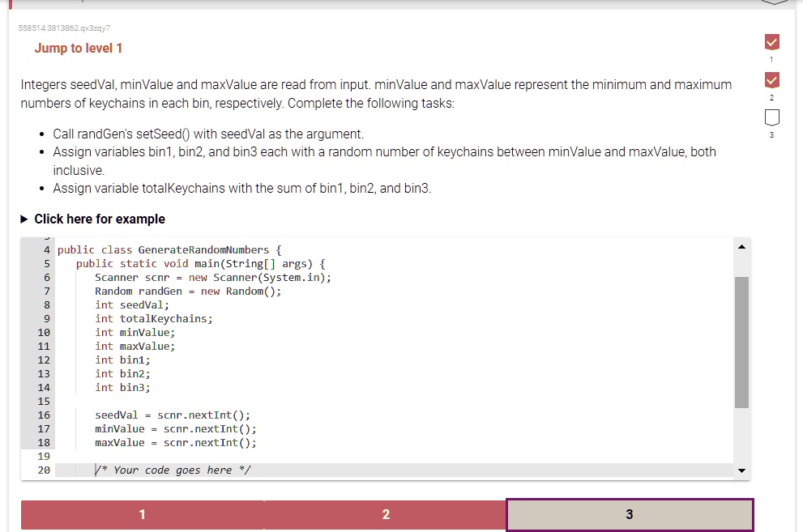Image resolution: width=803 pixels, height=532 pixels.
Task: Select the empty level 3 shield icon
Action: 771,117
